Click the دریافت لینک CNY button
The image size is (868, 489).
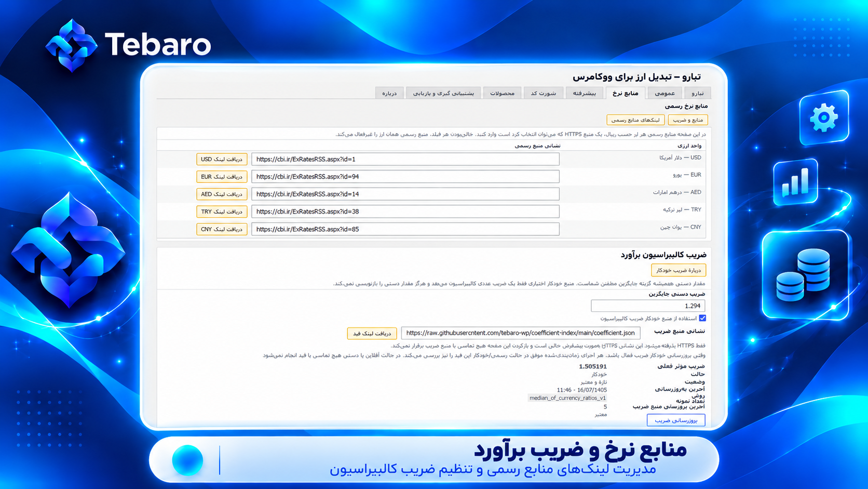(x=222, y=229)
